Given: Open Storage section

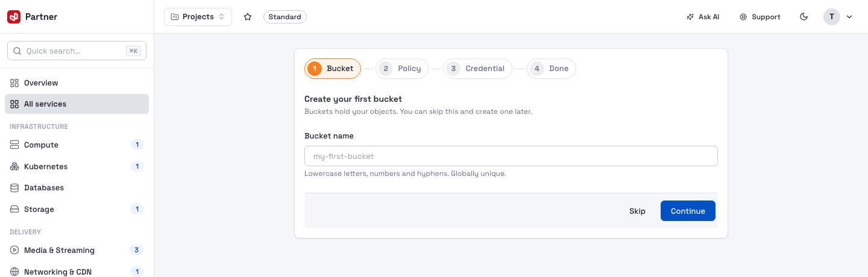Looking at the screenshot, I should (77, 209).
